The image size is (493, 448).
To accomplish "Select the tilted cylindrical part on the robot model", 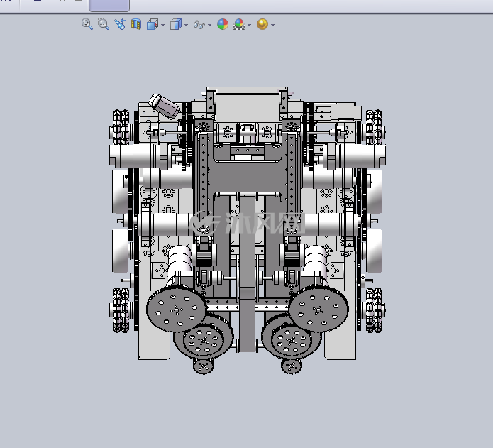I will (x=164, y=106).
